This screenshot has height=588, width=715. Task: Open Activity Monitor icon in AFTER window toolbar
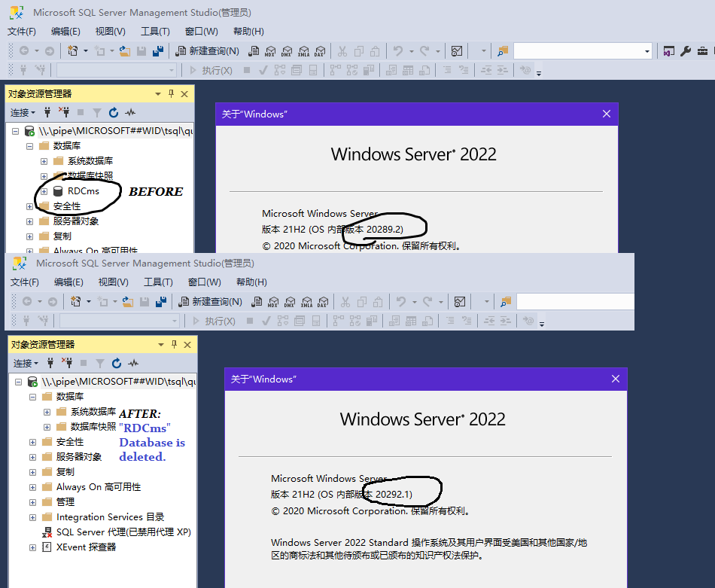[x=460, y=301]
